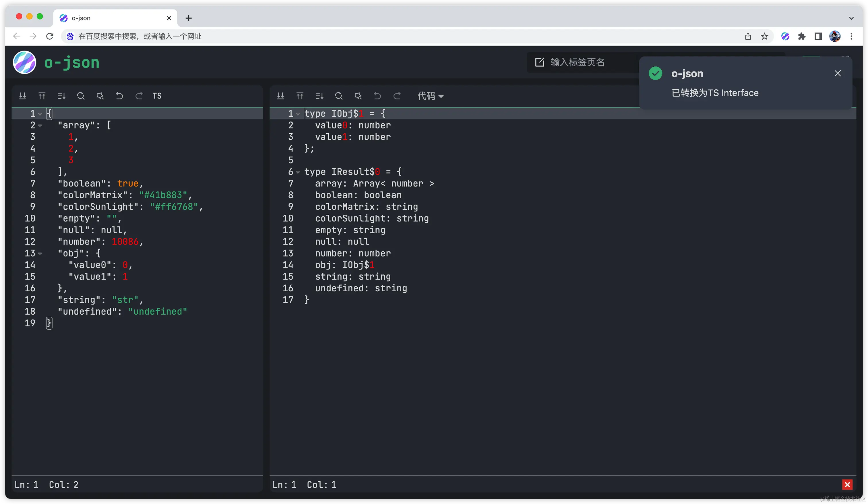Open a new browser tab

click(188, 18)
